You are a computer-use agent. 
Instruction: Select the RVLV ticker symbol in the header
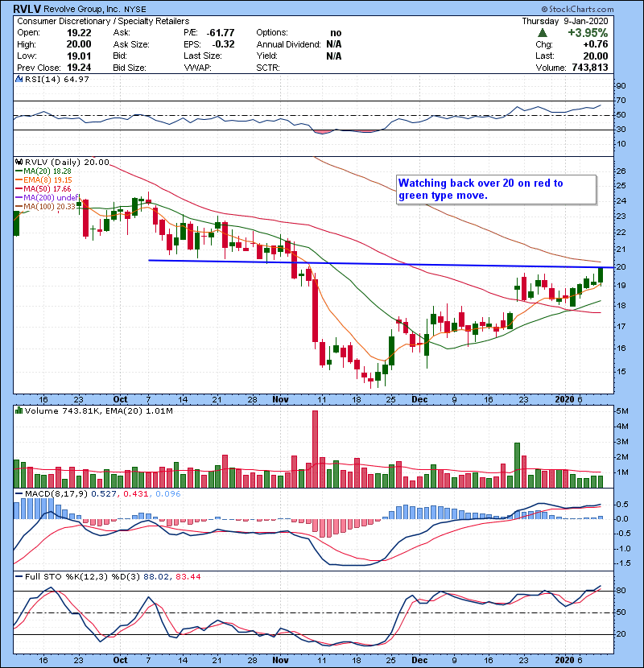click(27, 9)
